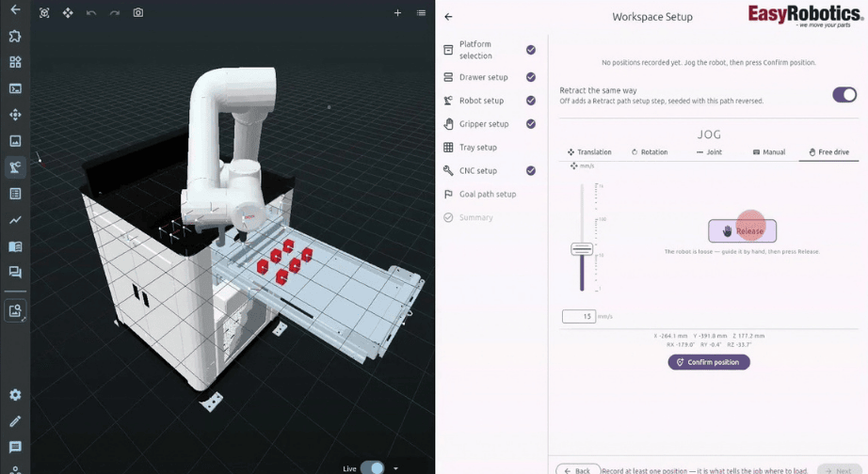Click the pan arrows icon in 3D toolbar
Image resolution: width=868 pixels, height=474 pixels.
(68, 13)
